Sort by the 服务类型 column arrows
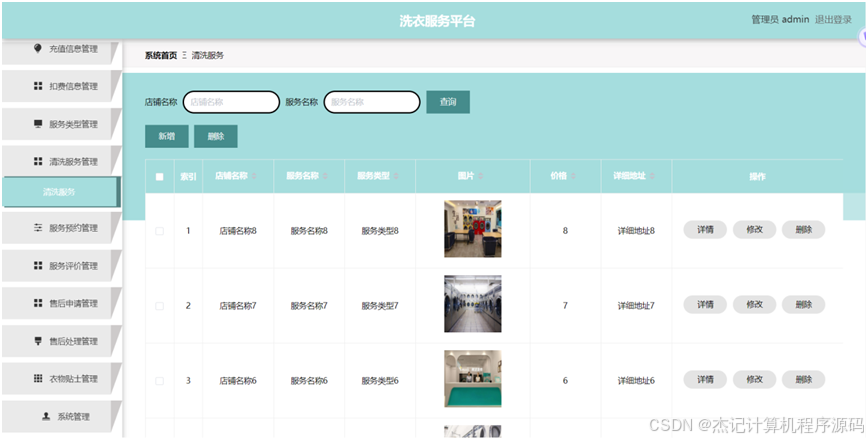868x440 pixels. (x=396, y=176)
